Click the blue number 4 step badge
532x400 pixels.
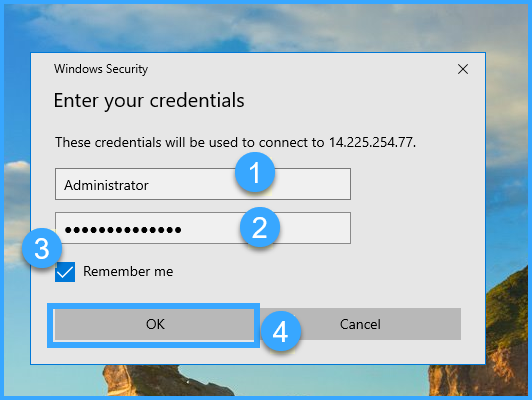coord(281,331)
